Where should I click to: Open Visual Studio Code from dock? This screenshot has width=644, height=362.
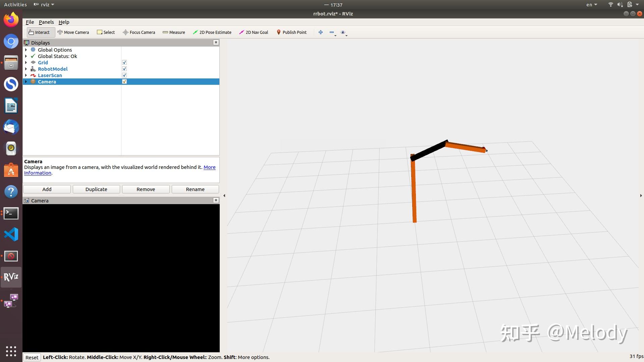tap(11, 234)
